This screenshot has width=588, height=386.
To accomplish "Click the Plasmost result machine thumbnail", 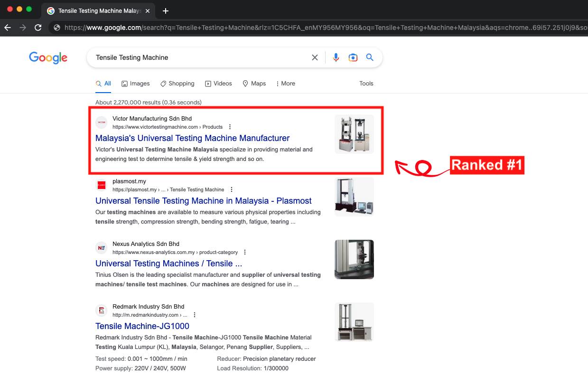I will tap(354, 197).
